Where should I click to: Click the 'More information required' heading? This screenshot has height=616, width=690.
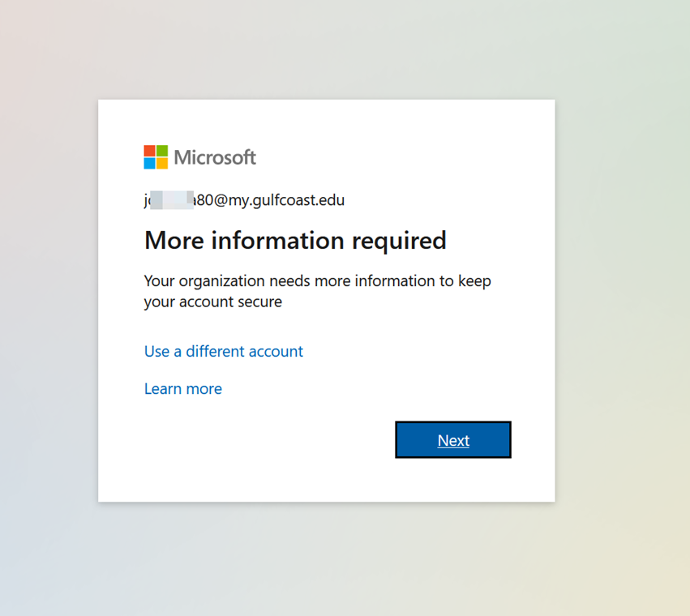pos(295,241)
